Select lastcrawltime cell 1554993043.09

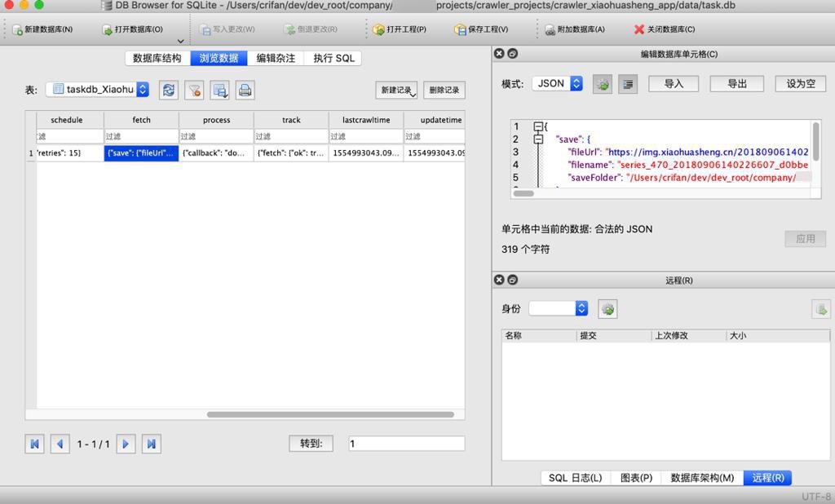click(x=366, y=153)
